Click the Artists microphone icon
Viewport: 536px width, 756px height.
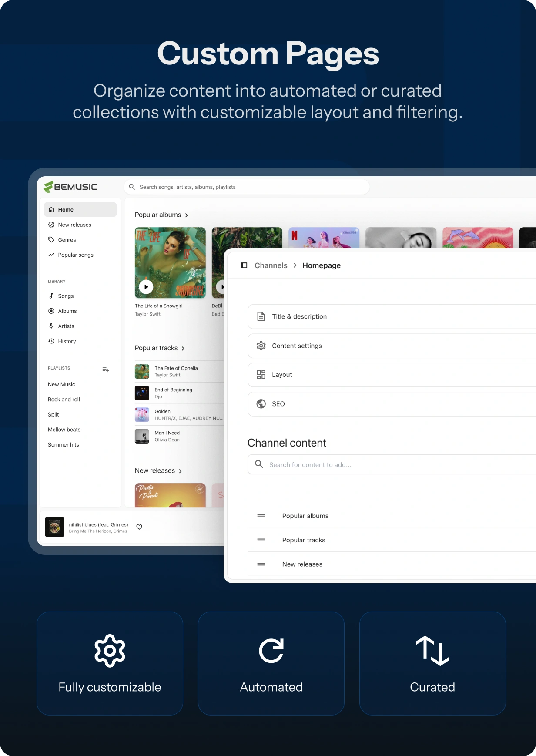click(x=51, y=326)
